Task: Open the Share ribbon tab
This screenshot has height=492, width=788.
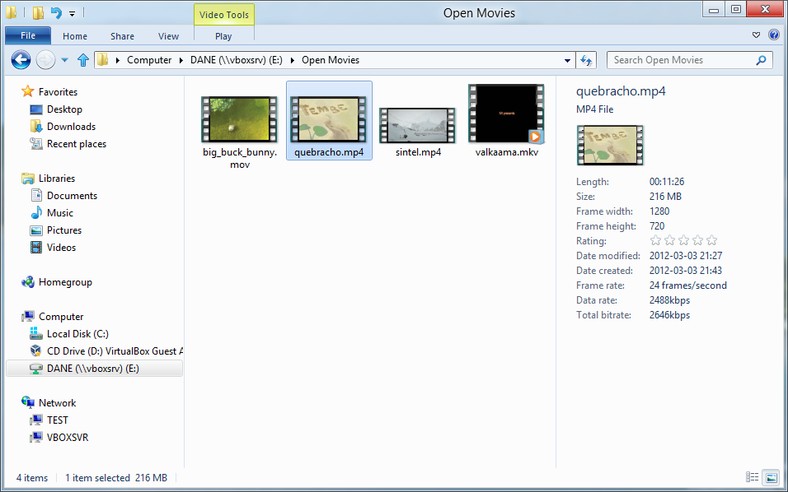Action: point(122,36)
